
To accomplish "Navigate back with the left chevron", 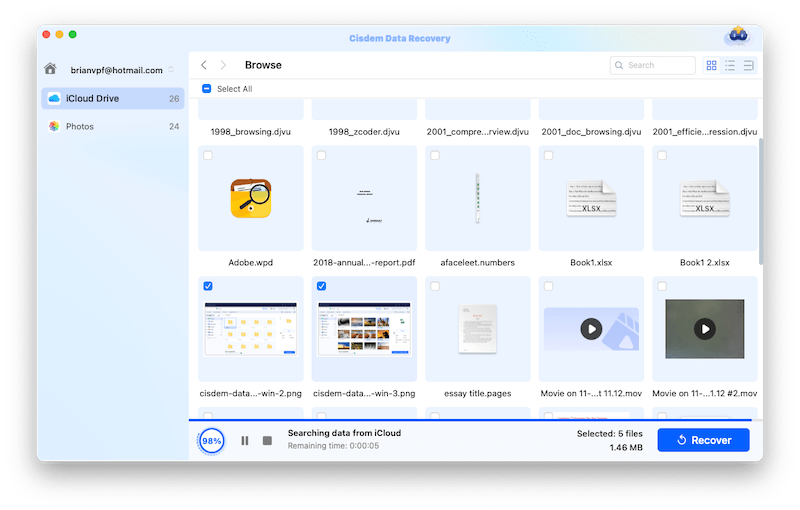I will pyautogui.click(x=204, y=65).
